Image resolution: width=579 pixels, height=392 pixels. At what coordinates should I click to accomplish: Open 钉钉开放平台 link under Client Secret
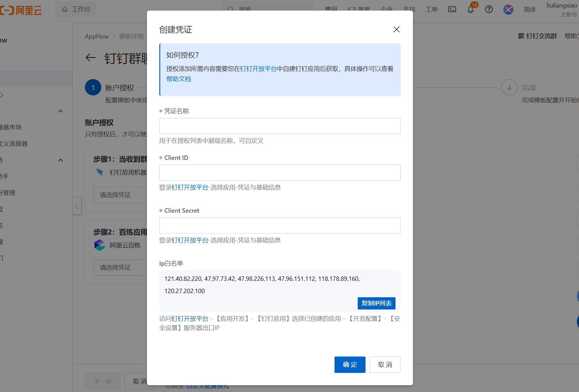pos(190,240)
